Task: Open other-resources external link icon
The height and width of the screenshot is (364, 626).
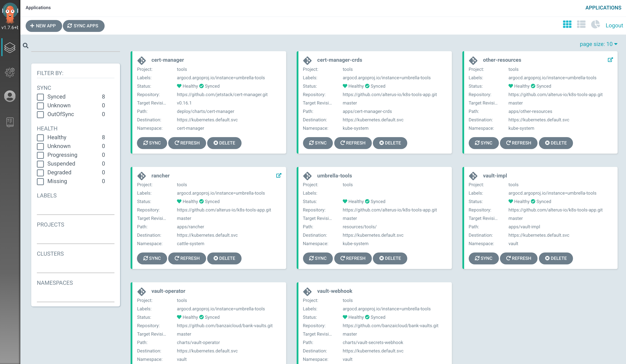Action: [610, 60]
